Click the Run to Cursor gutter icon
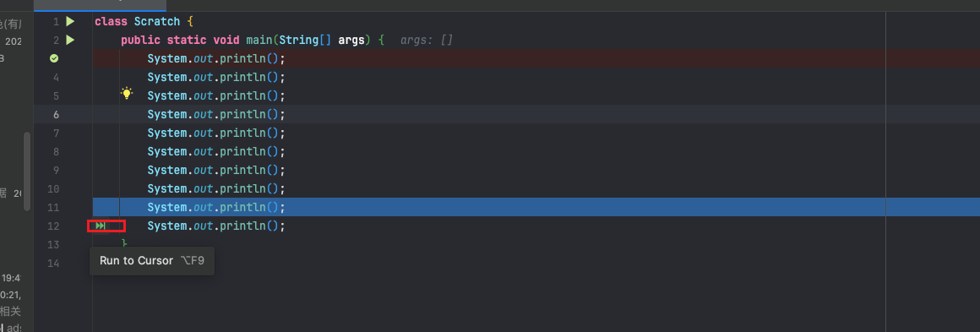The image size is (980, 332). click(x=101, y=226)
